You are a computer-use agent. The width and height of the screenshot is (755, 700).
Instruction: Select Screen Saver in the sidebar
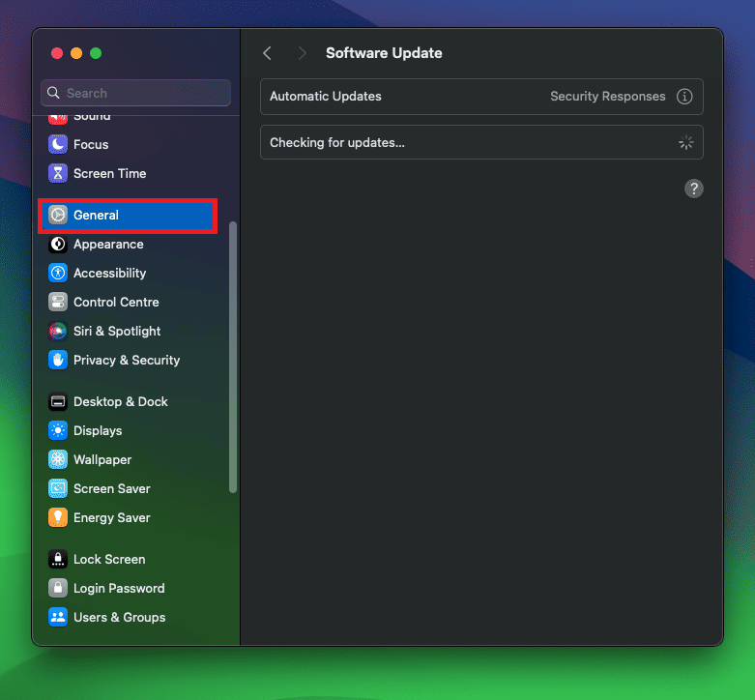128,488
